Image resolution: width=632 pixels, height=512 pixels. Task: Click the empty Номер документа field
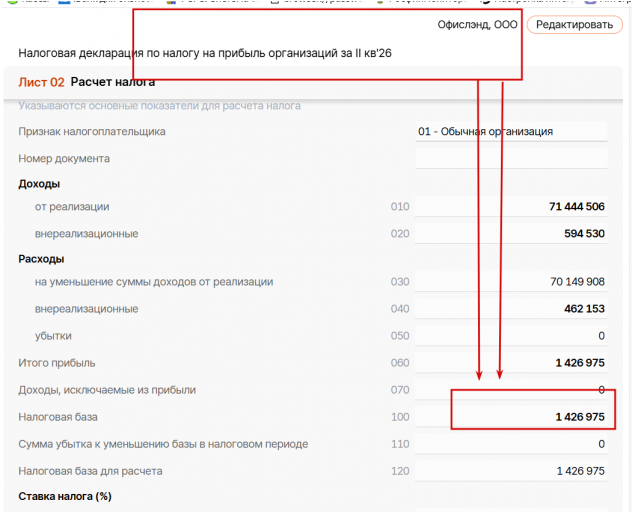511,158
